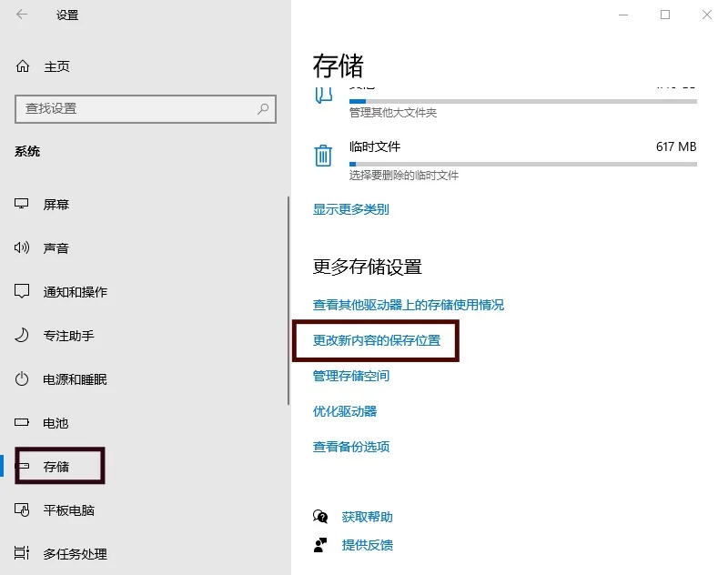Click the home icon beside 主页
Viewport: 728px width, 575px height.
(22, 66)
